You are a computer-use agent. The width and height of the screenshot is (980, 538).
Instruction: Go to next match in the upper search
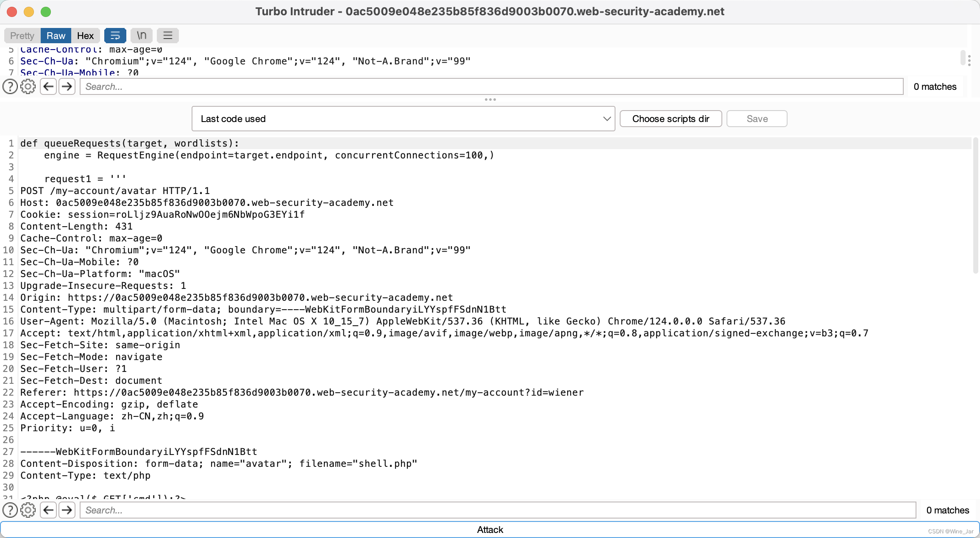(67, 86)
